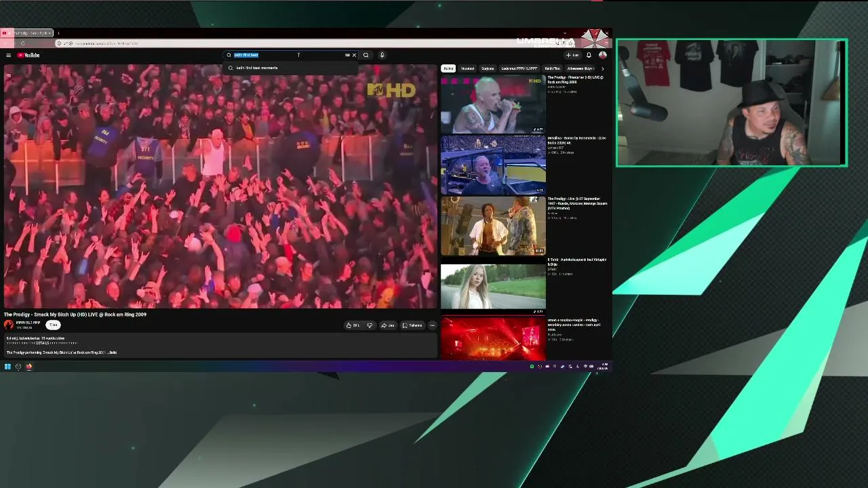The image size is (868, 488).
Task: Open the more actions three-dot menu
Action: point(433,325)
